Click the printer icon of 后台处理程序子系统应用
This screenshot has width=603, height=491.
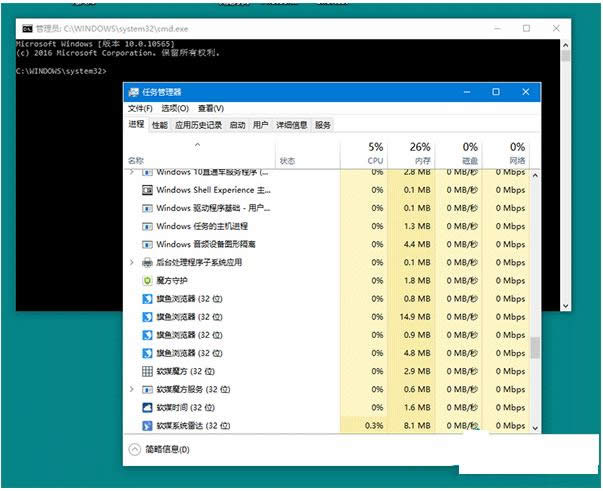coord(147,263)
